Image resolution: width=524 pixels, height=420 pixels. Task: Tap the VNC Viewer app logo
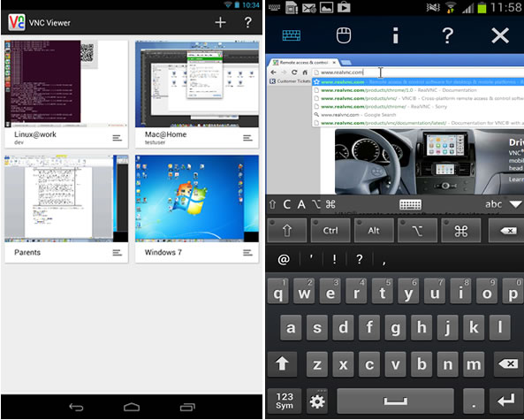click(17, 22)
